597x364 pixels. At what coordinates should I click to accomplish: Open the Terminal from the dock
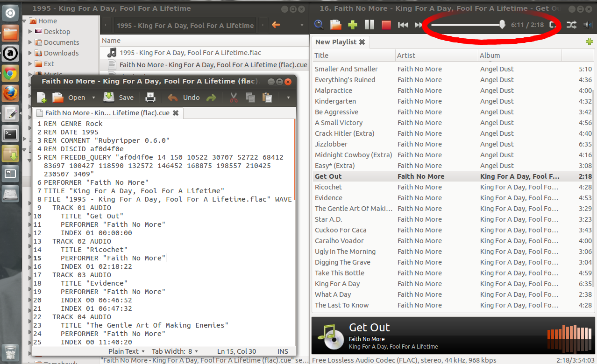tap(11, 134)
